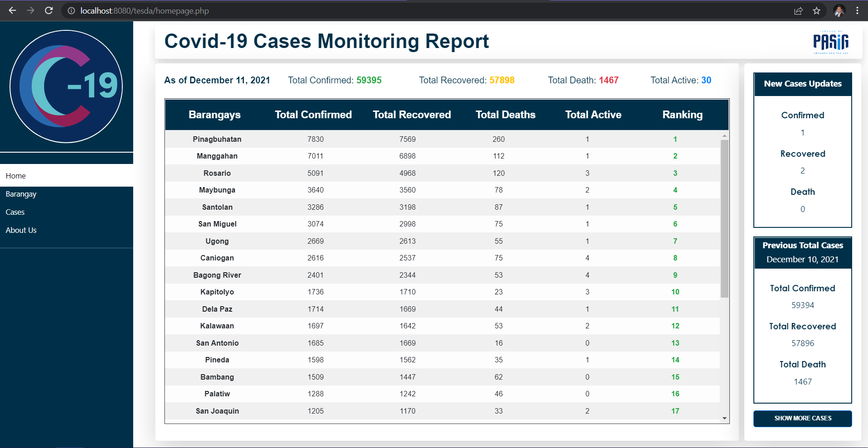Click the Home sidebar item
The width and height of the screenshot is (868, 448).
(x=16, y=175)
